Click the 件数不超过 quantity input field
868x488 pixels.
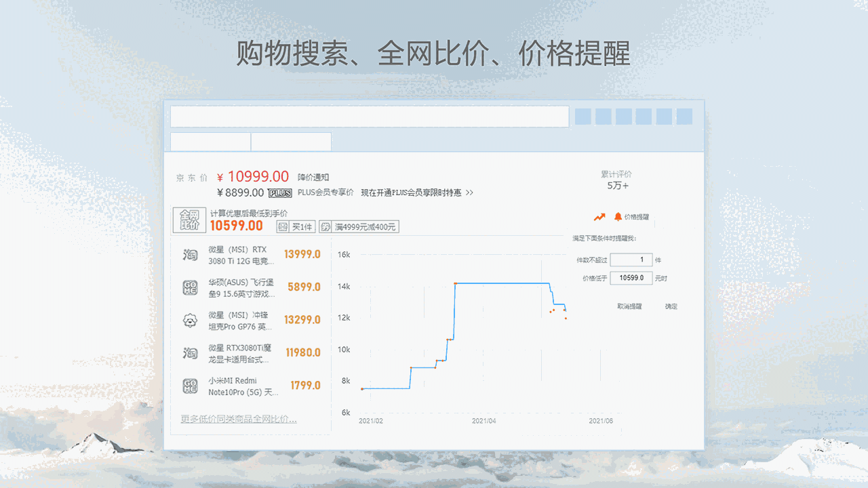pos(631,260)
